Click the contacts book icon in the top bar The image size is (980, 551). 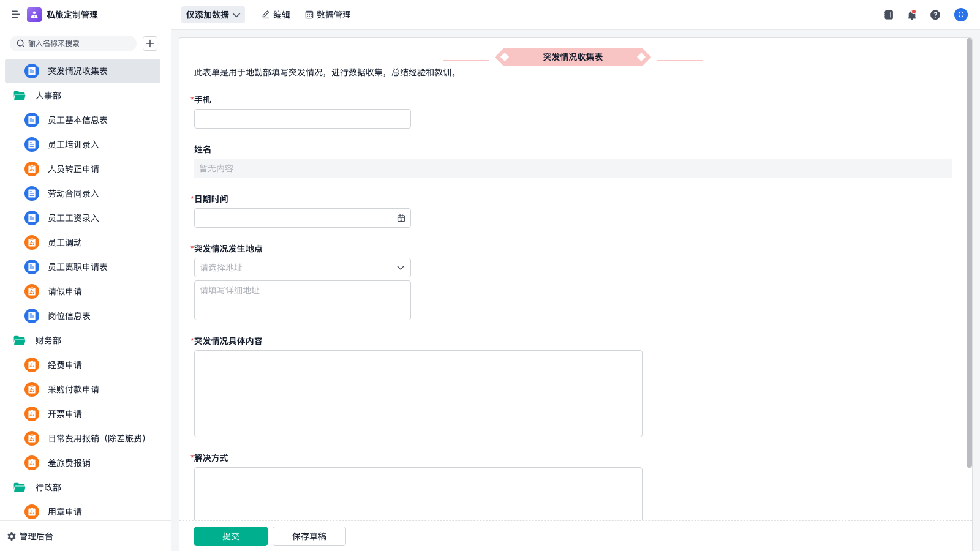coord(889,15)
